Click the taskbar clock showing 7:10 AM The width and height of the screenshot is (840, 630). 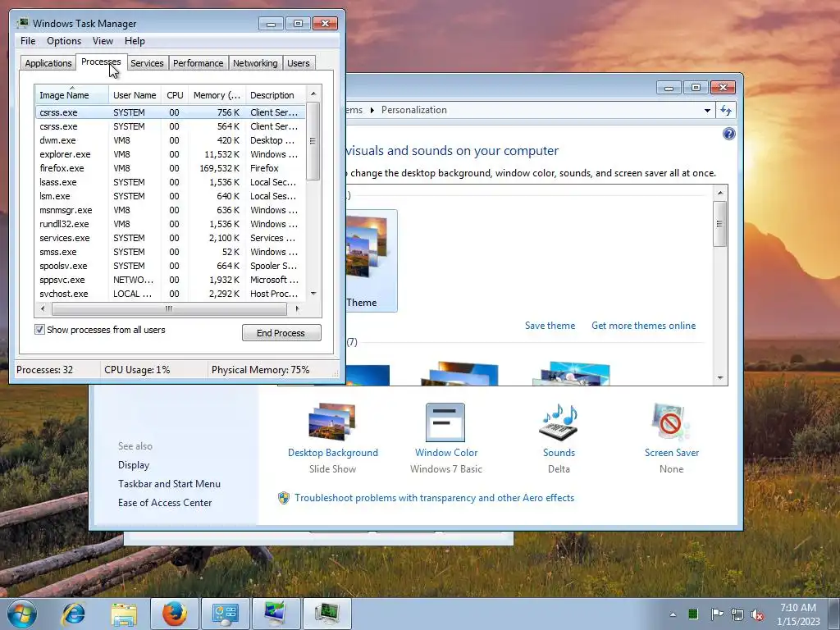[x=798, y=614]
